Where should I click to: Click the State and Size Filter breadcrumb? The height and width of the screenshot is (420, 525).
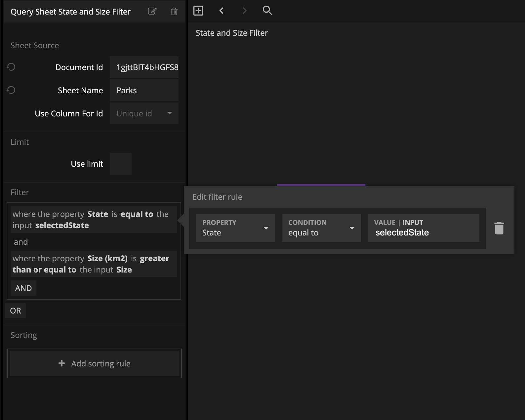click(232, 33)
